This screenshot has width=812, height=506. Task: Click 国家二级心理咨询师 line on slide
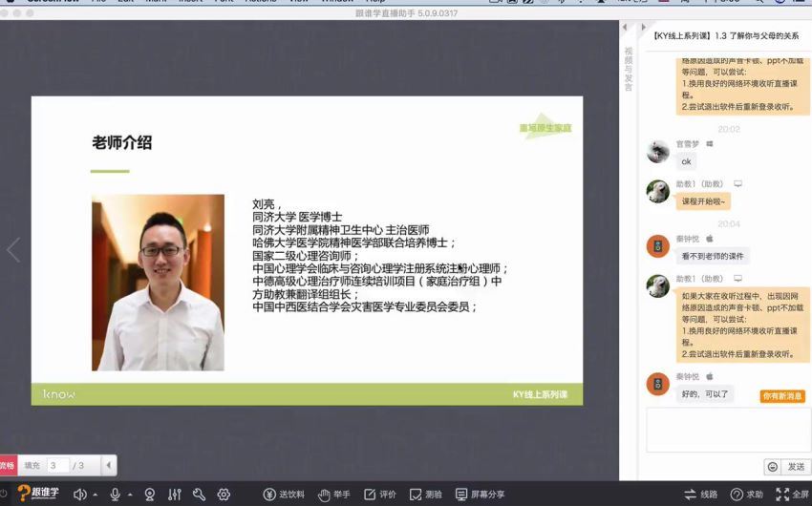pos(306,256)
